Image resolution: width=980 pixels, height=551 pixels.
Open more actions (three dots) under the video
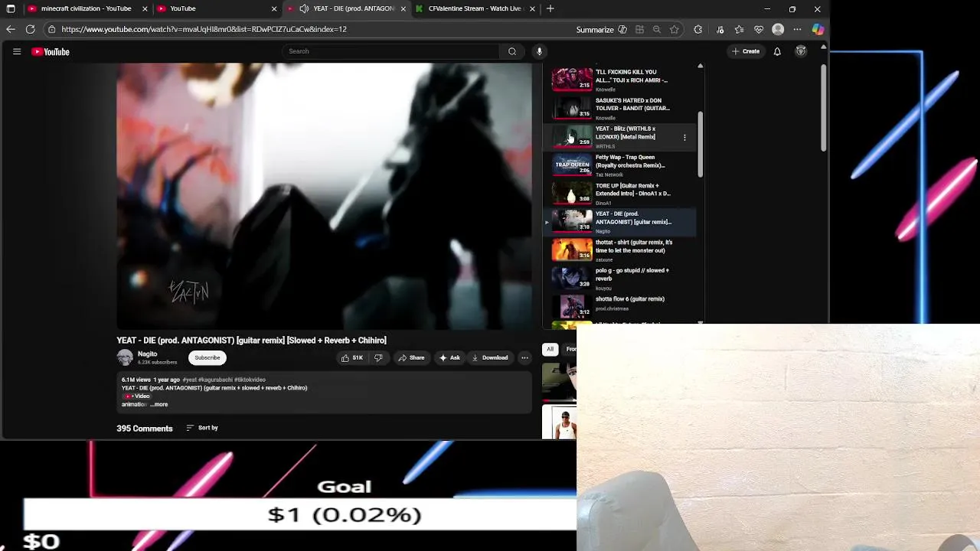coord(524,357)
